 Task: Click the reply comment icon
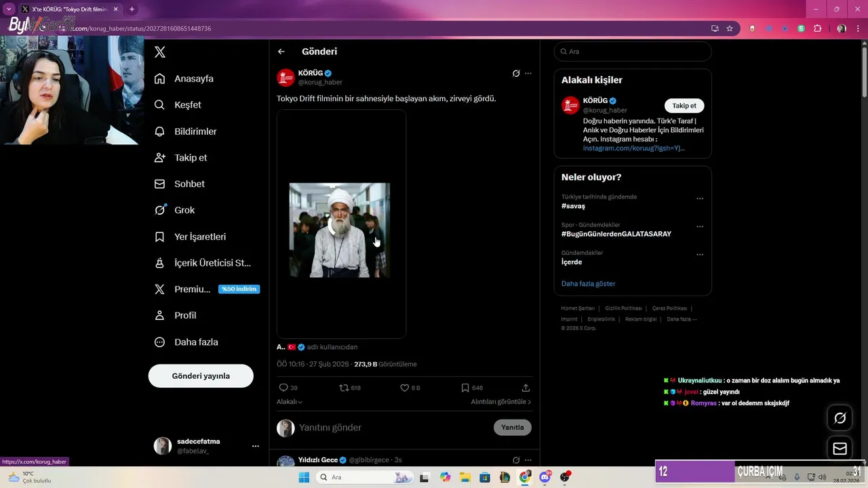[283, 388]
